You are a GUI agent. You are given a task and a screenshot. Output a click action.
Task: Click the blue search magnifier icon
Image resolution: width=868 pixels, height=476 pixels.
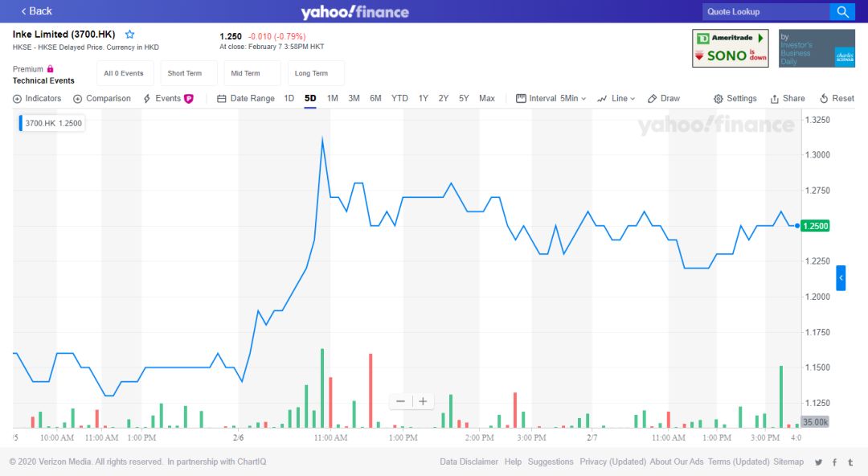(842, 11)
